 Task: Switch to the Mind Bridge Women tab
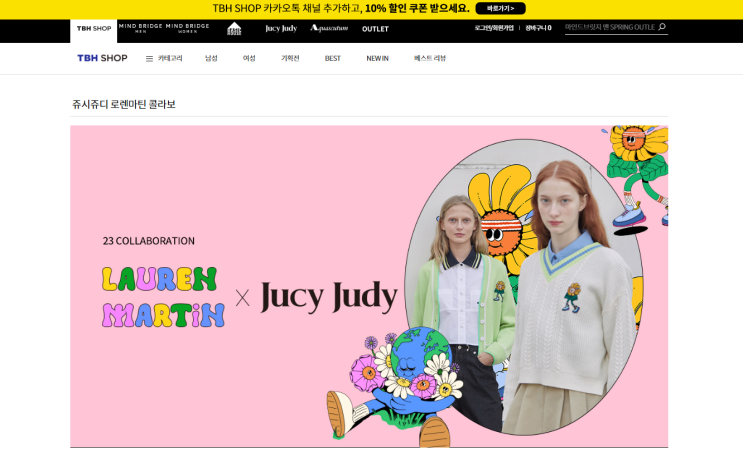[187, 28]
